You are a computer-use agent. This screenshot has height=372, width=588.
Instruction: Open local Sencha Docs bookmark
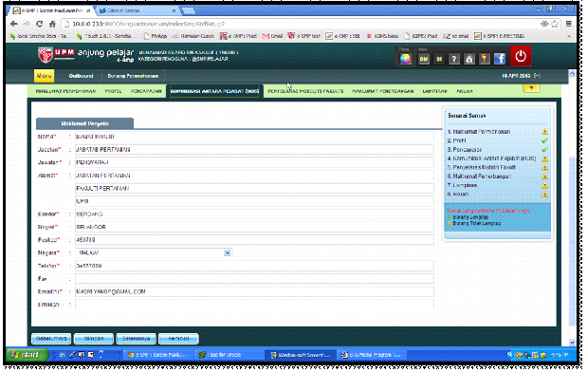coord(39,36)
